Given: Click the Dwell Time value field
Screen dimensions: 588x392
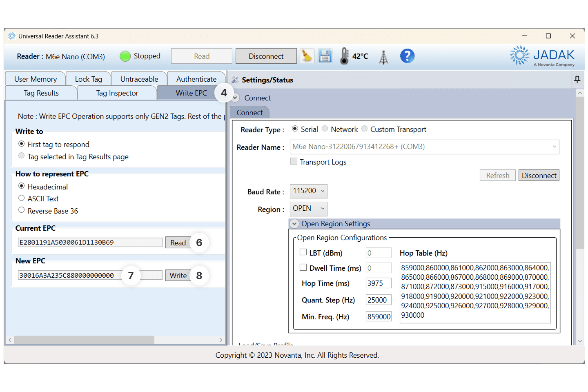Looking at the screenshot, I should click(379, 268).
